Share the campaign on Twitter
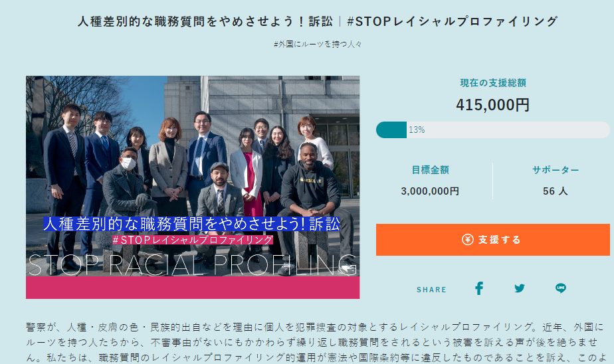Screen dimensions: 614x364 point(520,288)
